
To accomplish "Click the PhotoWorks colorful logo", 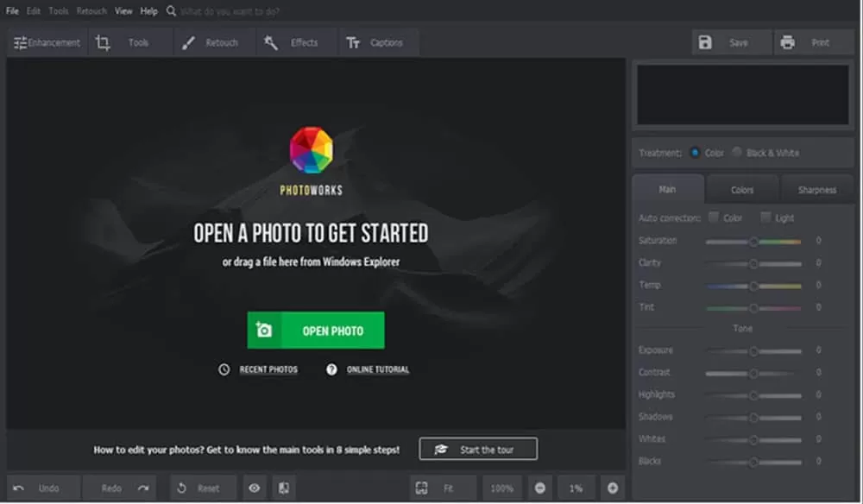I will click(x=311, y=149).
